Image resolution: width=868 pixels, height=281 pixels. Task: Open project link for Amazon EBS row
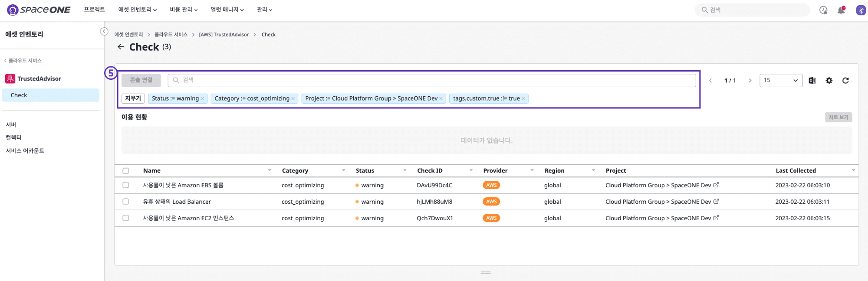(x=716, y=185)
